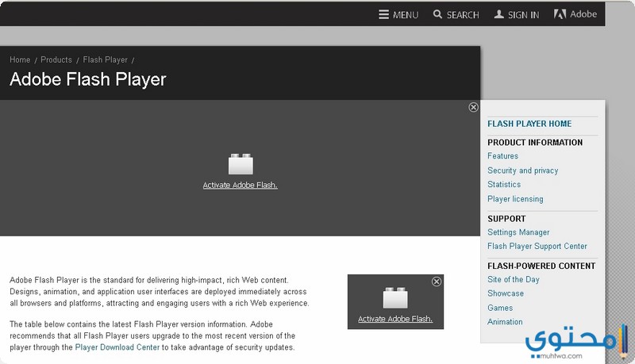Open Site of the Day link
635x364 pixels.
coord(513,279)
